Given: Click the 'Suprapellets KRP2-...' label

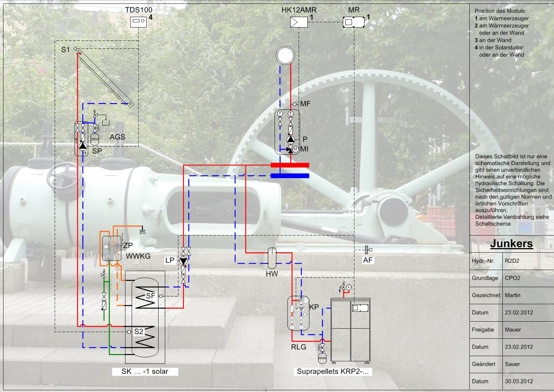Looking at the screenshot, I should [332, 371].
